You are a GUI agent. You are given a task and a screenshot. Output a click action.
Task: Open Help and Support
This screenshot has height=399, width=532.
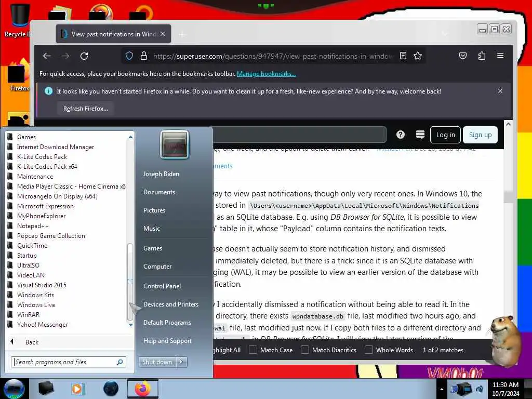(167, 341)
